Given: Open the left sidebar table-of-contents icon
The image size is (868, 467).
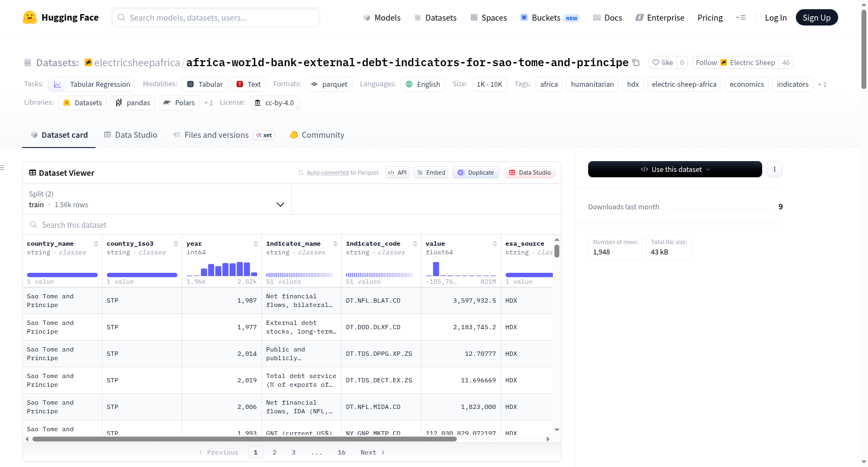Looking at the screenshot, I should tap(3, 168).
